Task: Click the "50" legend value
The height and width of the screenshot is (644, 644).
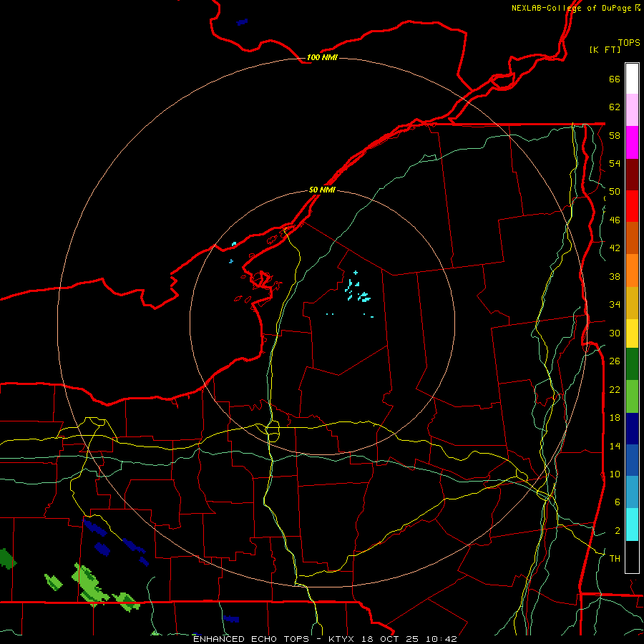Action: [615, 192]
